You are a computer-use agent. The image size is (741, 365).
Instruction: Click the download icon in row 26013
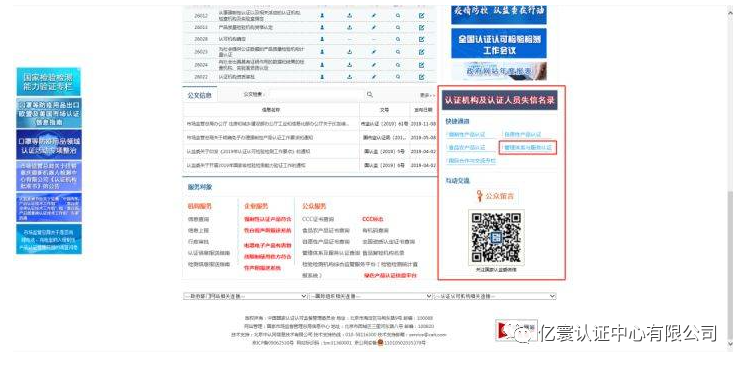[350, 27]
